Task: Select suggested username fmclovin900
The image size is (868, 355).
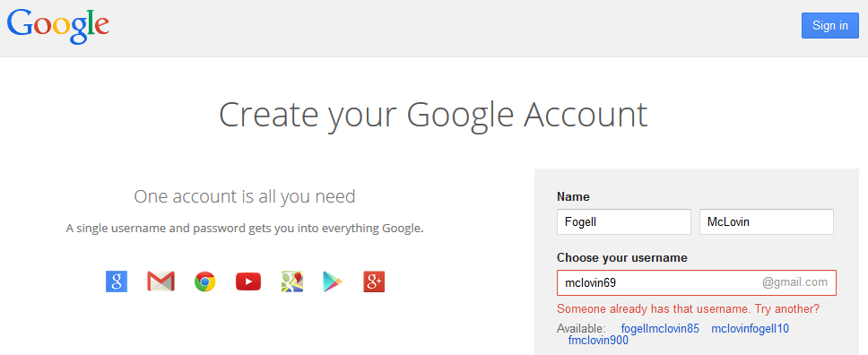Action: [x=598, y=342]
